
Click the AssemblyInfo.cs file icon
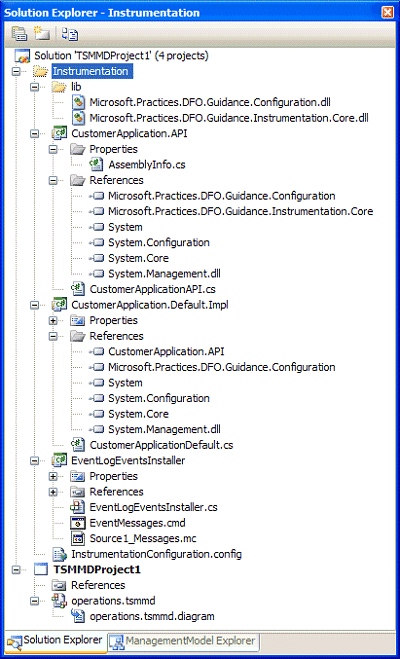97,164
